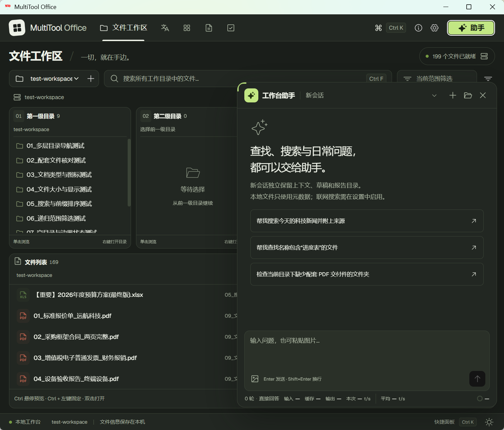Open the translation tool tab icon
Viewport: 504px width, 430px height.
(165, 28)
